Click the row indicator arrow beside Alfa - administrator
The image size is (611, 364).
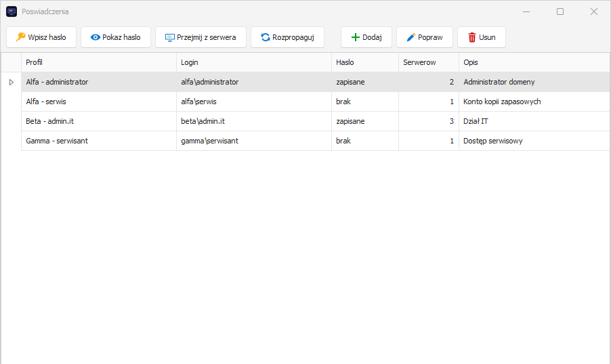(x=12, y=82)
